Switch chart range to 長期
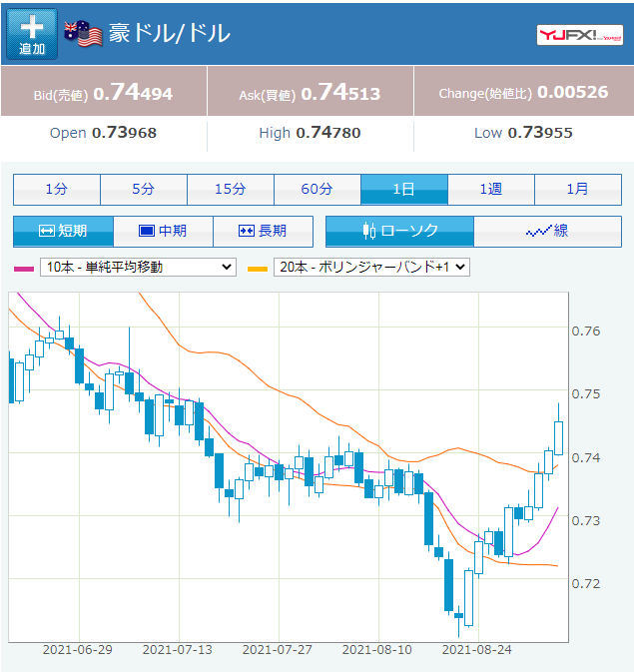The height and width of the screenshot is (672, 634). pyautogui.click(x=263, y=232)
